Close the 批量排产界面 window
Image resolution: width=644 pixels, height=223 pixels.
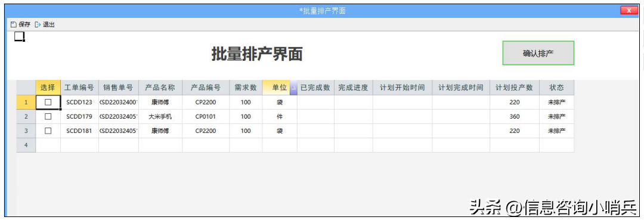click(629, 11)
